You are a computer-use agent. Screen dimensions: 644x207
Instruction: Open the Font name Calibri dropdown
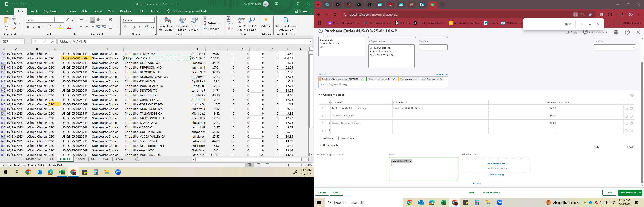coord(52,20)
